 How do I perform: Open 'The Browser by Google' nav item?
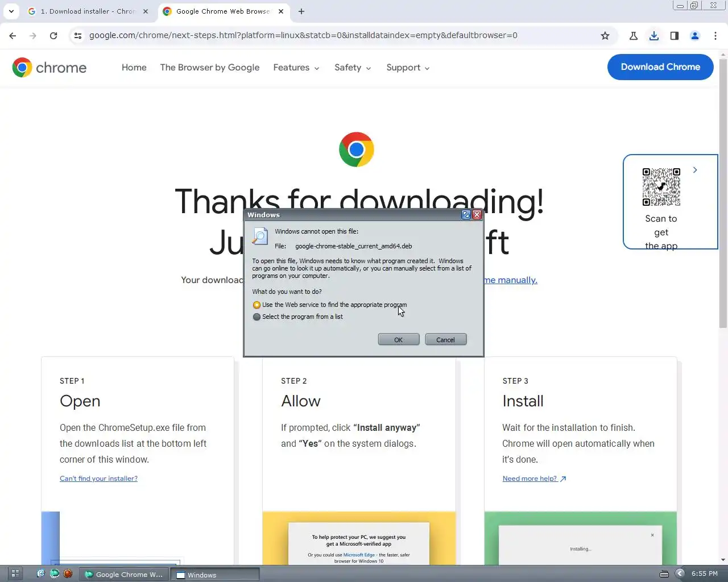click(x=210, y=68)
